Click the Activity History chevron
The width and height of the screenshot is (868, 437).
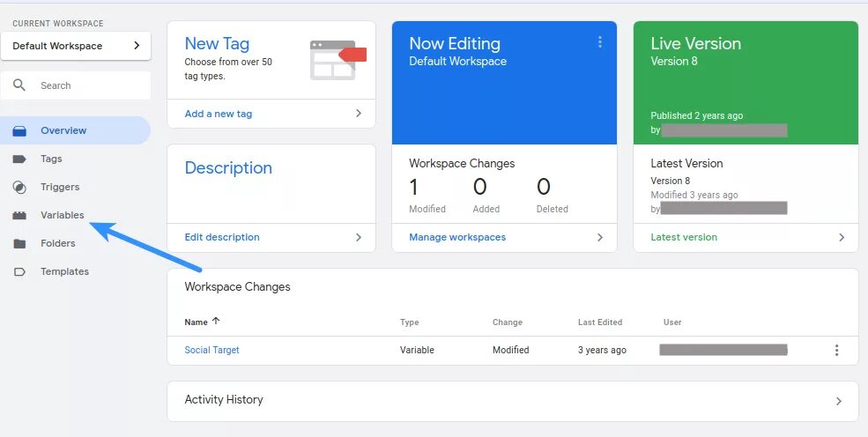pos(839,401)
